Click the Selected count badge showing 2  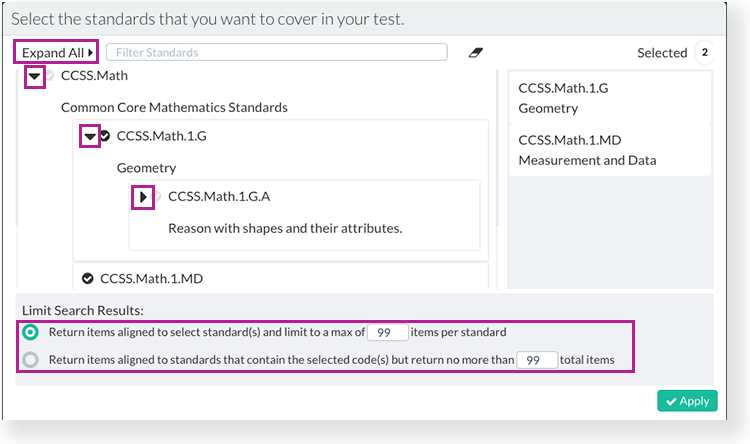(x=705, y=53)
